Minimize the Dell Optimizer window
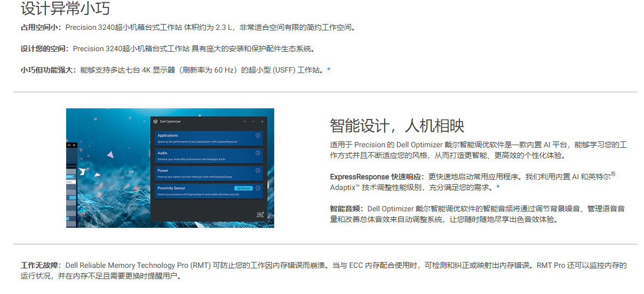The width and height of the screenshot is (644, 294). pyautogui.click(x=253, y=122)
